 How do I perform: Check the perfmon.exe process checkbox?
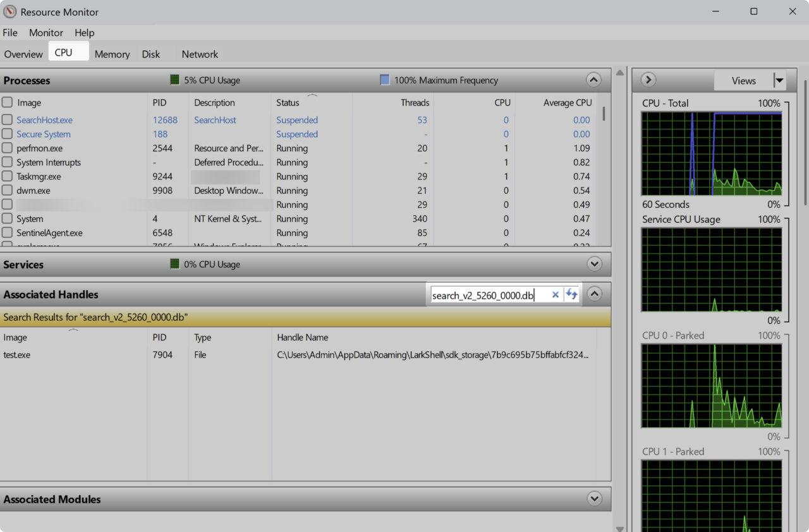pos(7,148)
